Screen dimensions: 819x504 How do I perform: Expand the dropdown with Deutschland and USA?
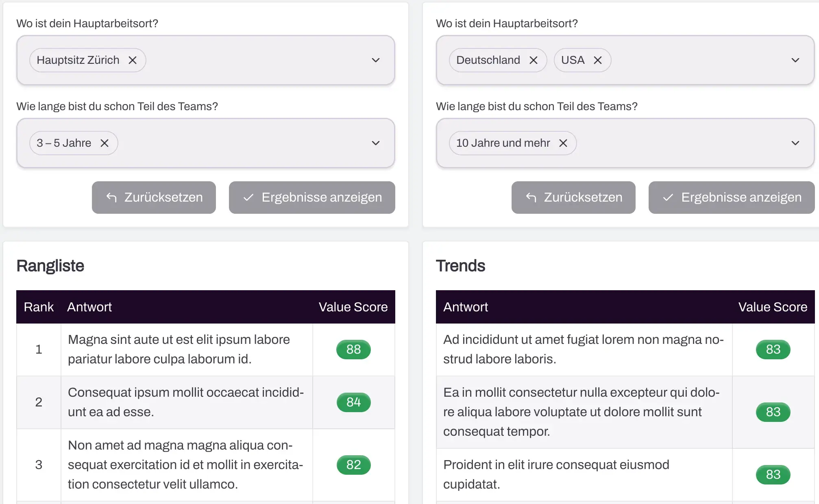(x=795, y=60)
